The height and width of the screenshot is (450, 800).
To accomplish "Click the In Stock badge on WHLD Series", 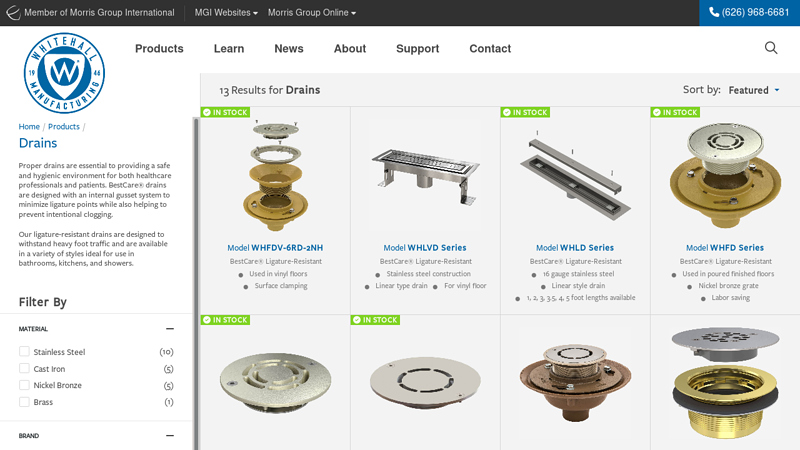I will [x=525, y=112].
